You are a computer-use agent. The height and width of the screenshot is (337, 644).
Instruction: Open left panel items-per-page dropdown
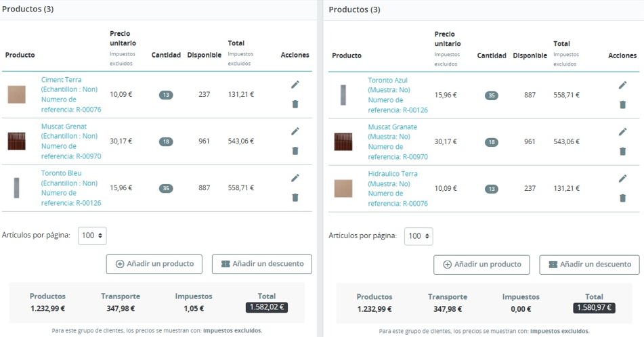[92, 235]
